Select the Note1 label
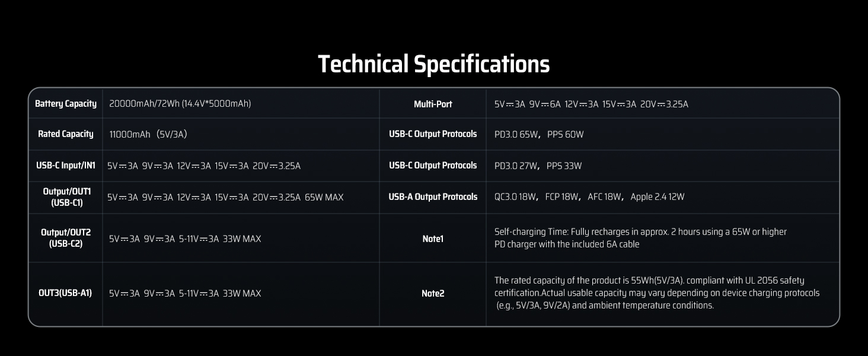The image size is (868, 356). click(x=433, y=239)
